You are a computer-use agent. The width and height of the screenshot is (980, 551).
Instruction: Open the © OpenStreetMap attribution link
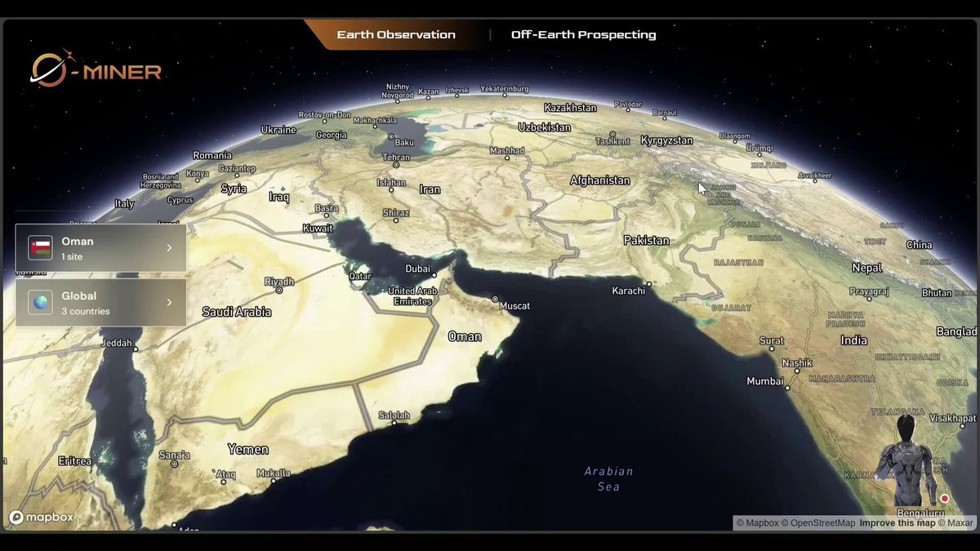[x=818, y=523]
